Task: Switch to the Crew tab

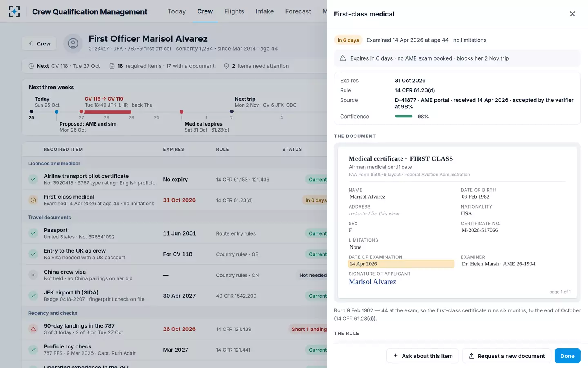Action: click(205, 11)
